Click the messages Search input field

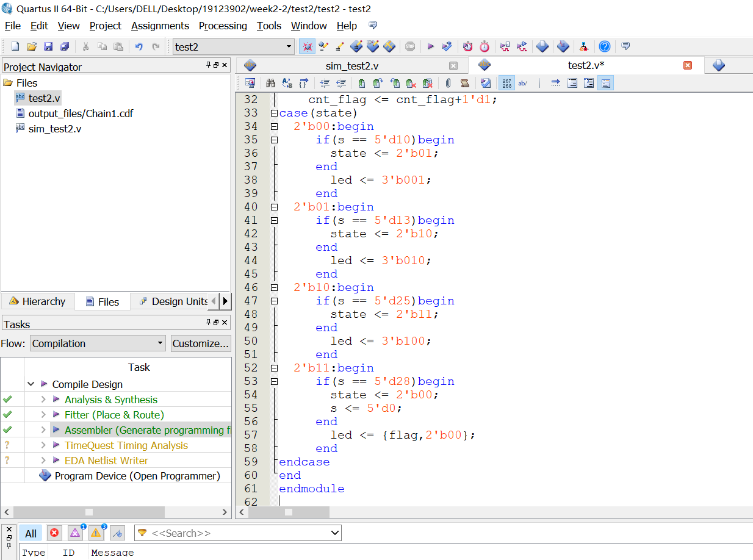239,533
